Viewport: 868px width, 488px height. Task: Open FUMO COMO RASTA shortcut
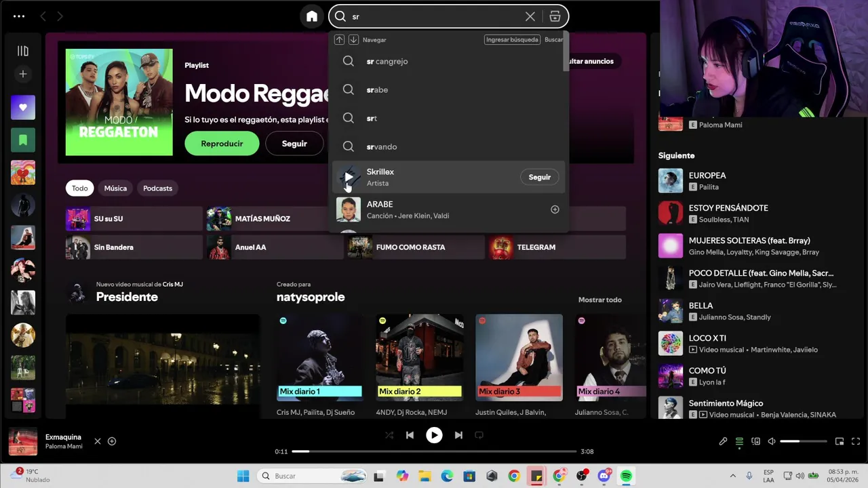(x=416, y=247)
